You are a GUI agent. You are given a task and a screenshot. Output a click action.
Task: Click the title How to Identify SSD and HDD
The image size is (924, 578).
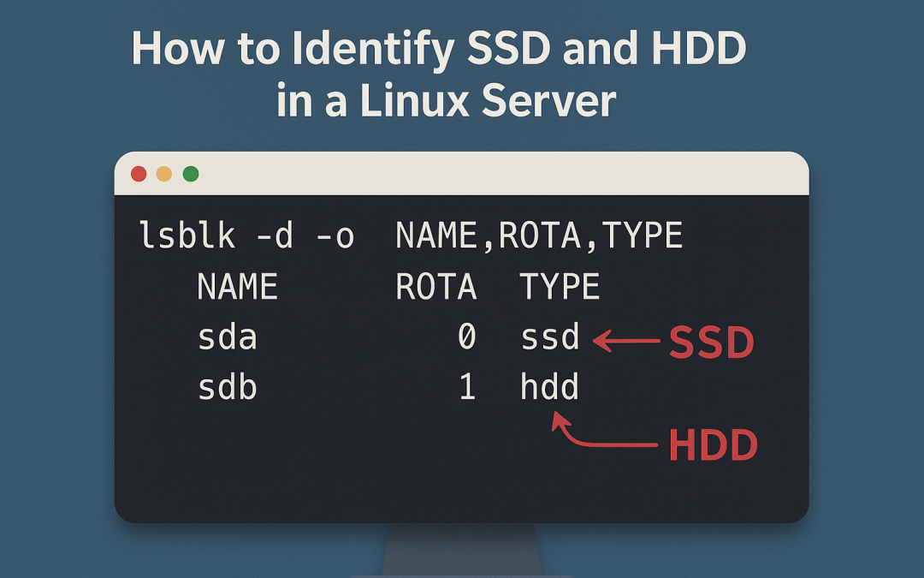point(438,50)
